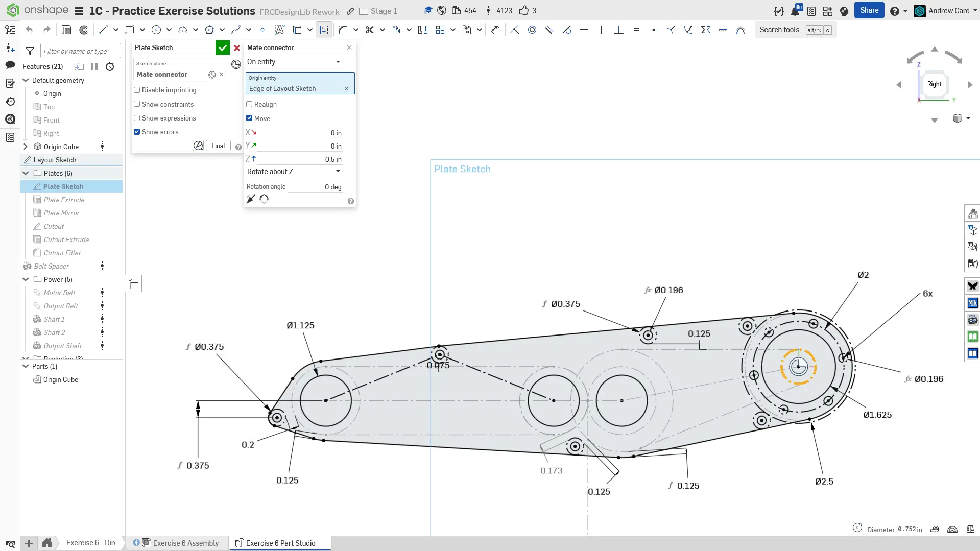
Task: Open the notifications bell
Action: (x=795, y=11)
